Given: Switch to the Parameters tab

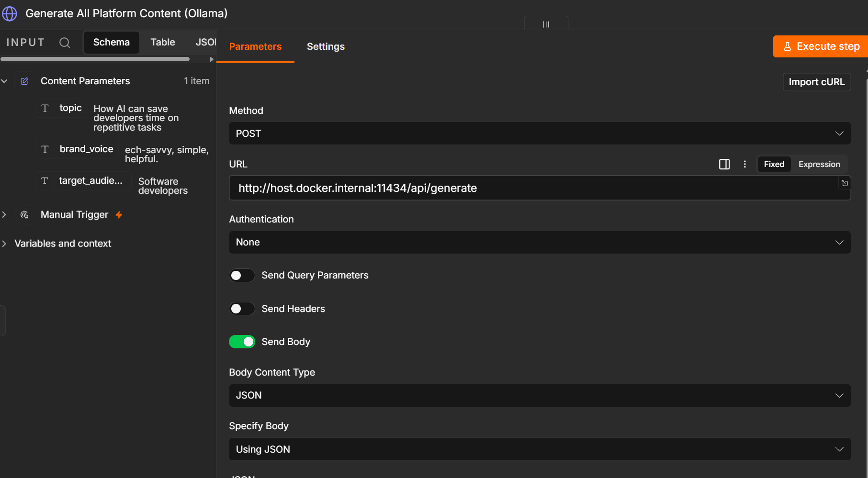Looking at the screenshot, I should pyautogui.click(x=255, y=46).
